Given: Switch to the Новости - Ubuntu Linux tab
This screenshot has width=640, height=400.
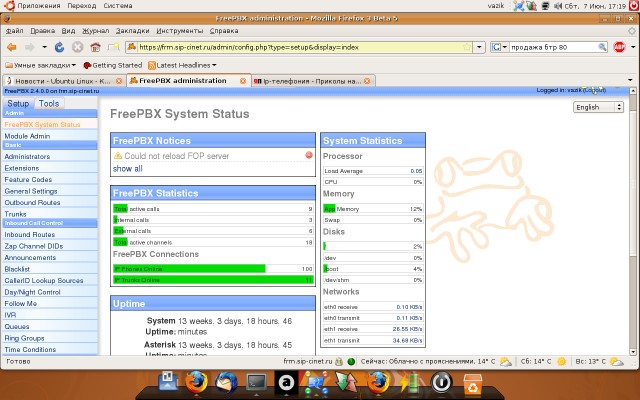Looking at the screenshot, I should point(64,81).
